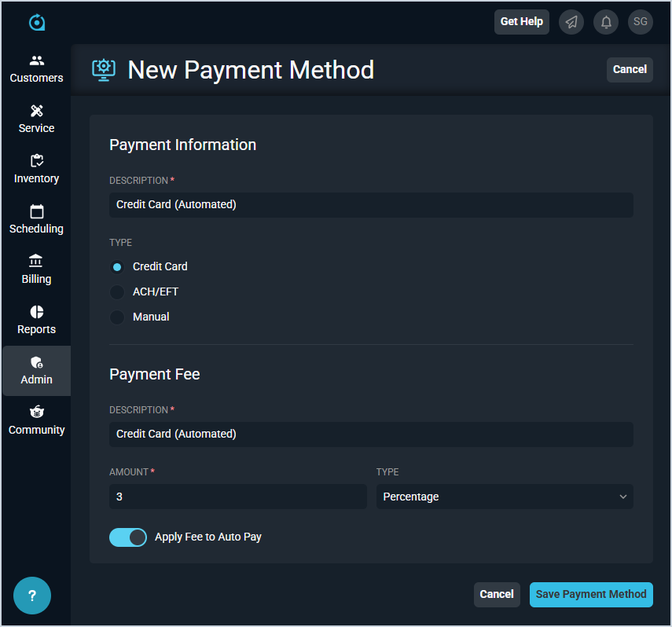This screenshot has width=672, height=627.
Task: Open the Scheduling calendar section
Action: tap(36, 220)
